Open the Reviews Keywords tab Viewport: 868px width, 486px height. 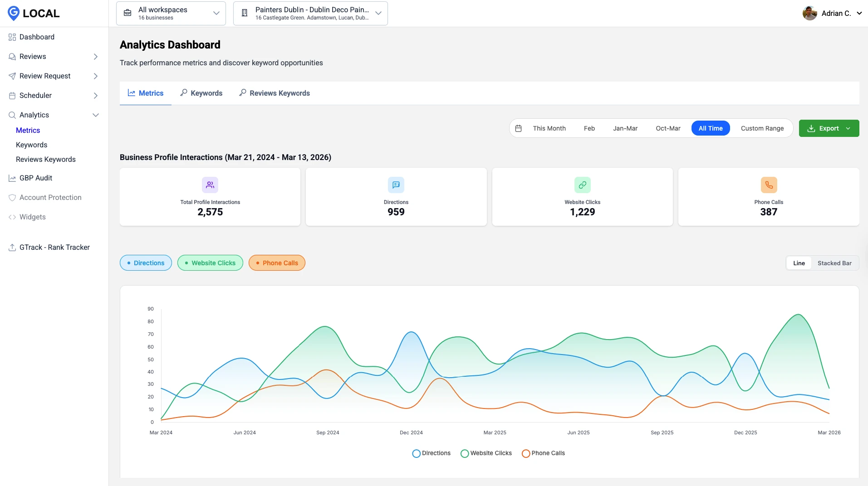(x=274, y=93)
